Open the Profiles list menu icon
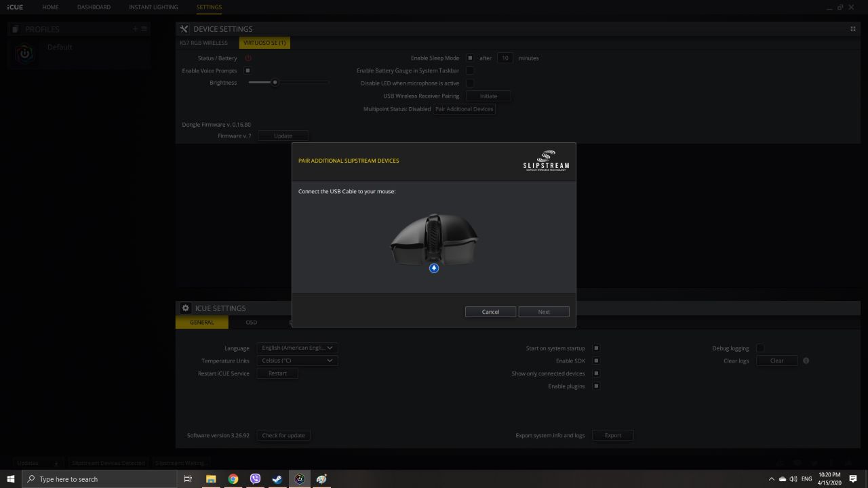 tap(144, 29)
